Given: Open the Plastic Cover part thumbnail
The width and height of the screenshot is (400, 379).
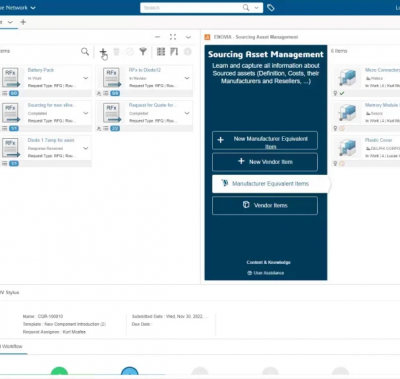Looking at the screenshot, I should (348, 148).
